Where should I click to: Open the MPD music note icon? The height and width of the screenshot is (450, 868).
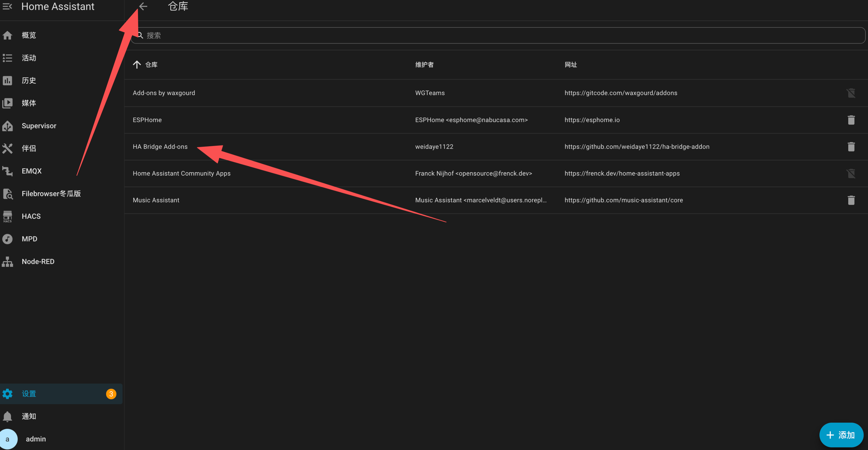pos(7,239)
